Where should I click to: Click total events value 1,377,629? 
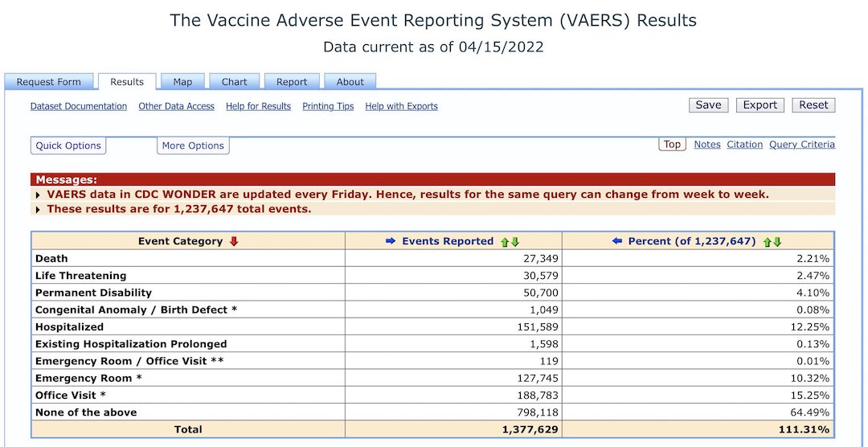pyautogui.click(x=530, y=430)
